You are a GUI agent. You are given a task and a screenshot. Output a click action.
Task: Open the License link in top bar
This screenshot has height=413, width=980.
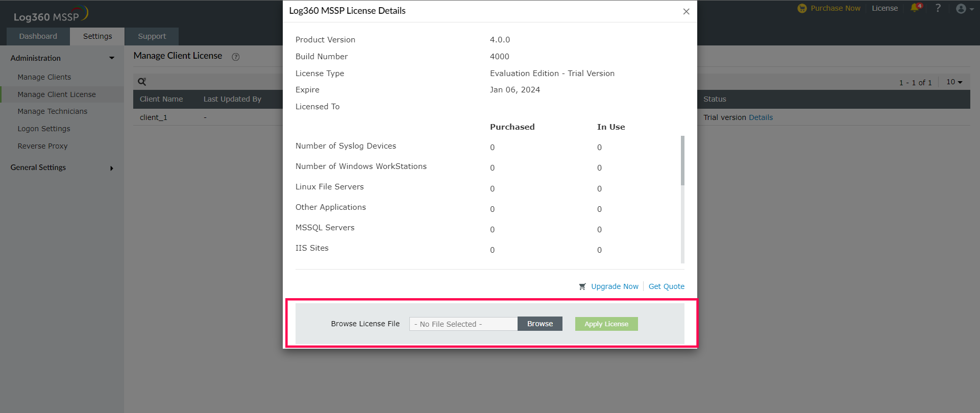[885, 8]
